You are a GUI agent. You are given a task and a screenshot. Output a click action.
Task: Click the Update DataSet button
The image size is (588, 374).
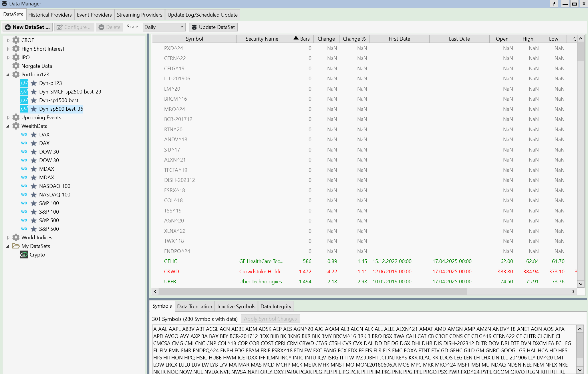(213, 27)
